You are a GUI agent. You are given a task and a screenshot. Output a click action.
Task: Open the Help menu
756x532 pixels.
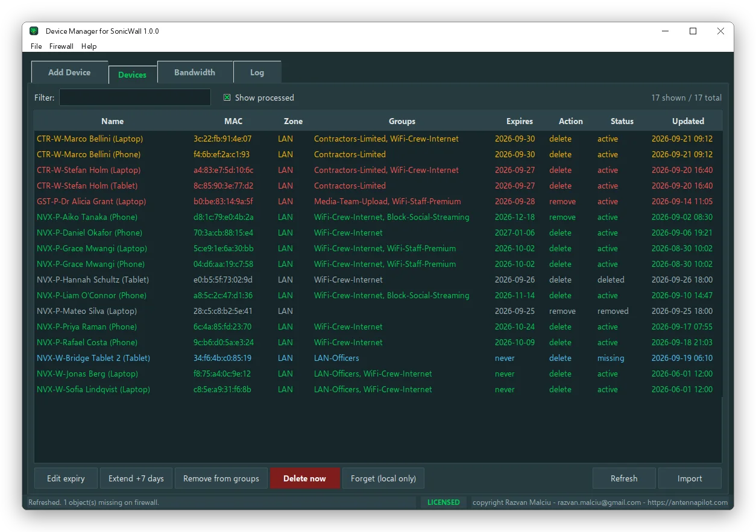point(89,46)
